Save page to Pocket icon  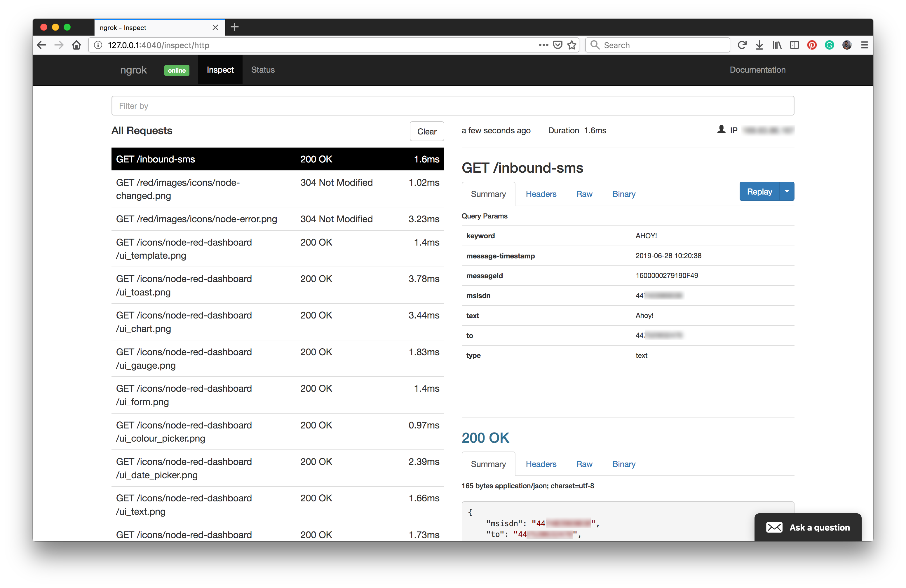pyautogui.click(x=558, y=45)
